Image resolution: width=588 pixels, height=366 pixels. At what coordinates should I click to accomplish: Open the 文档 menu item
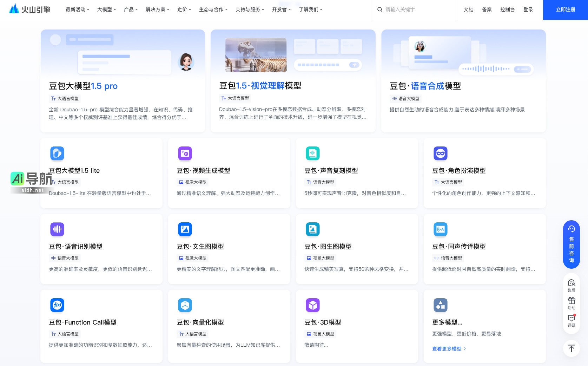coord(468,9)
